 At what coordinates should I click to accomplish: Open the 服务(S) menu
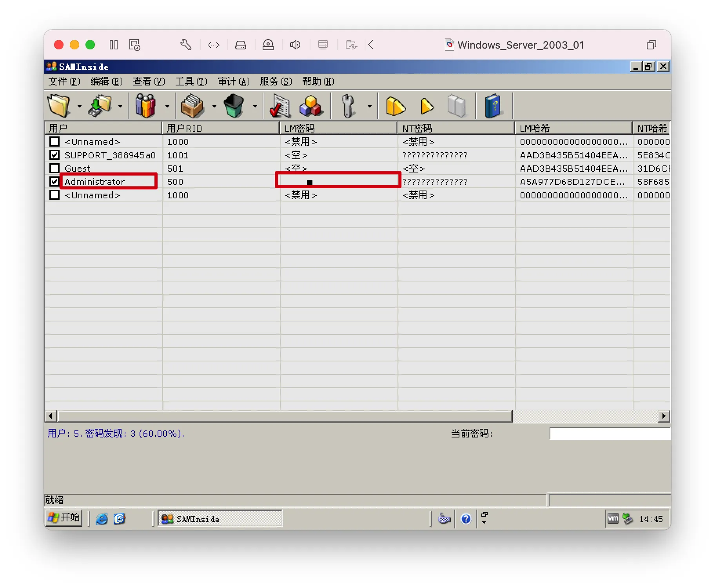click(x=276, y=82)
